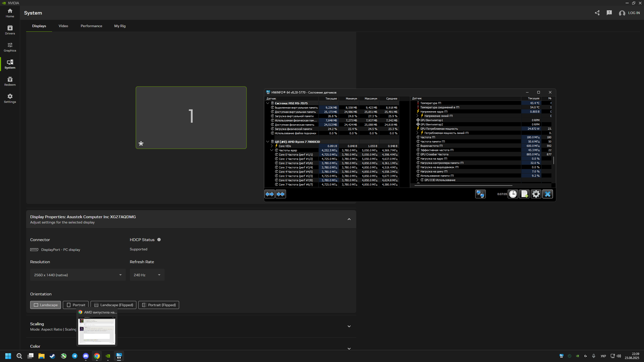Open Discord from the taskbar

tap(86, 356)
